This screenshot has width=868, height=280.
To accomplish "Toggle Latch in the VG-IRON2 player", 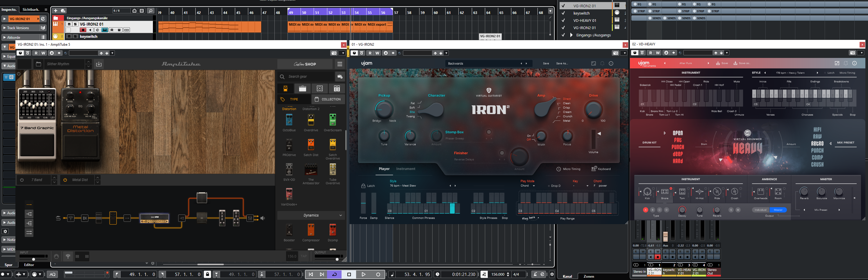I will click(x=368, y=186).
